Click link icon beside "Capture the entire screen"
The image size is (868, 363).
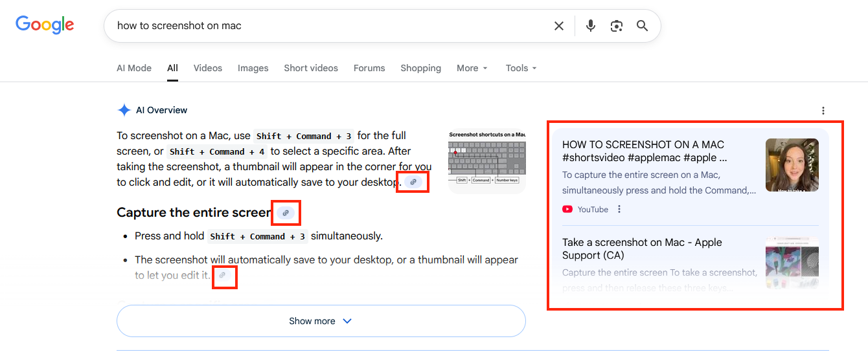pyautogui.click(x=286, y=213)
